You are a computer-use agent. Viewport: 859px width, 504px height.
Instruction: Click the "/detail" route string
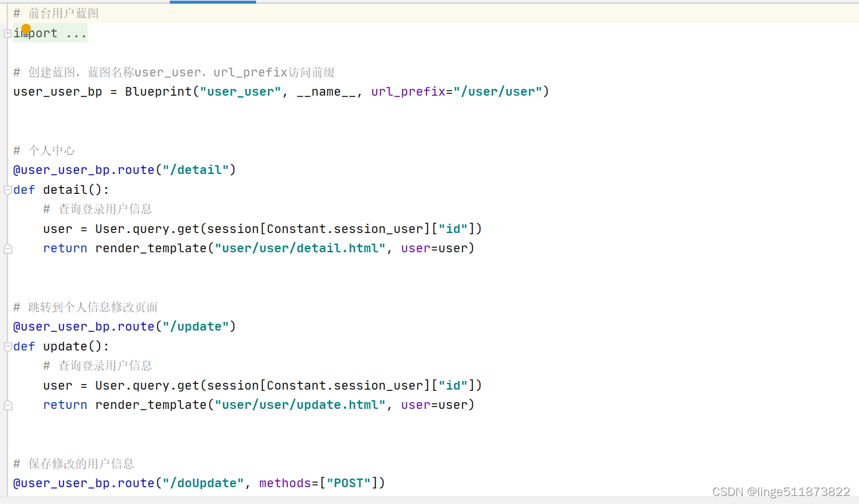196,170
